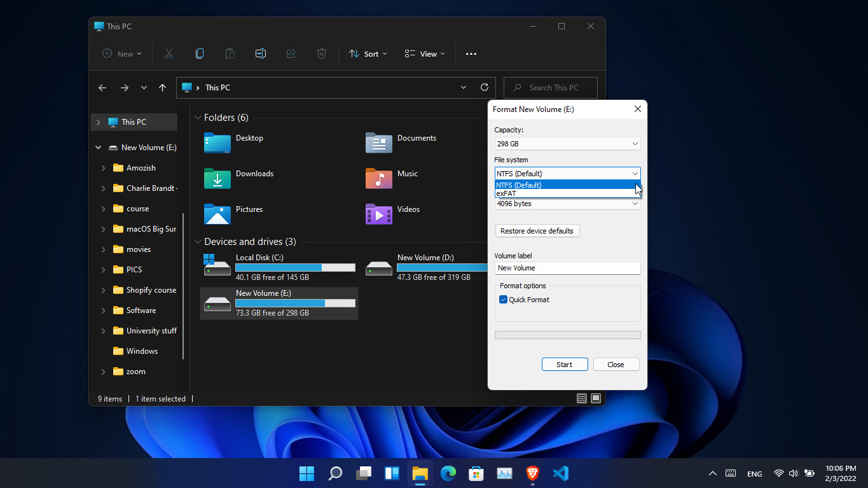Select New Volume (E:) drive in Devices
Screen dimensions: 868x488
[279, 303]
